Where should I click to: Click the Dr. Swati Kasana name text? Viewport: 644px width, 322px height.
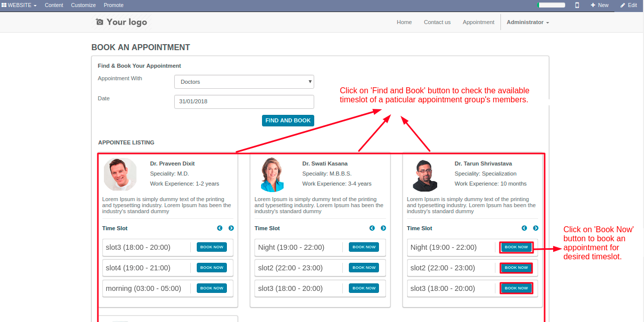[325, 164]
